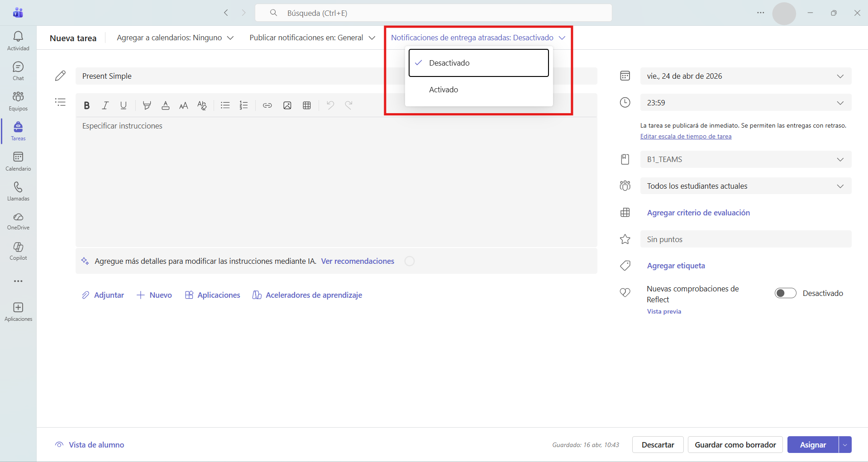Click Nuevo to create a file
This screenshot has height=462, width=868.
[154, 295]
